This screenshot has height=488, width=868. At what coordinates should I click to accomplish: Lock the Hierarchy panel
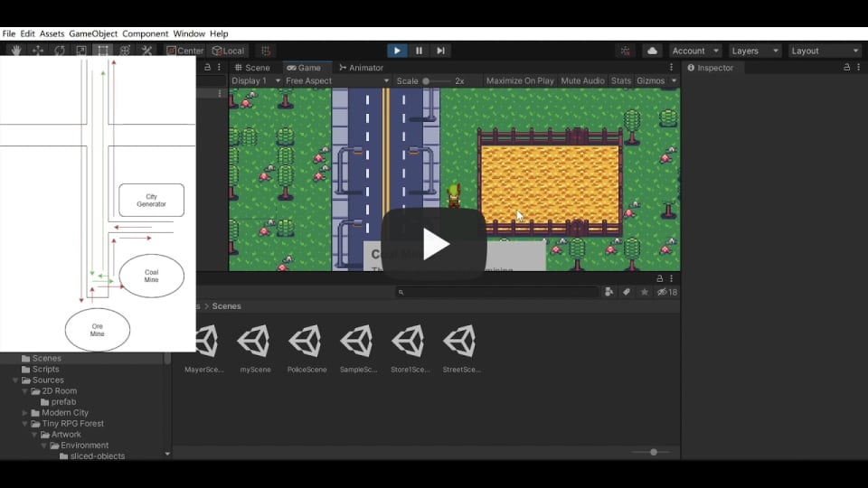click(208, 67)
